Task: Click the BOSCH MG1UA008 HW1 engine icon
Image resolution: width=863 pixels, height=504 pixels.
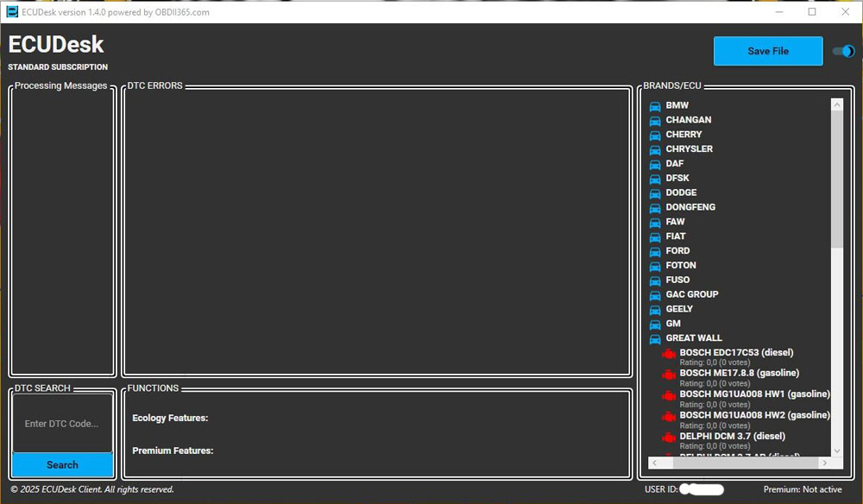Action: coord(669,395)
